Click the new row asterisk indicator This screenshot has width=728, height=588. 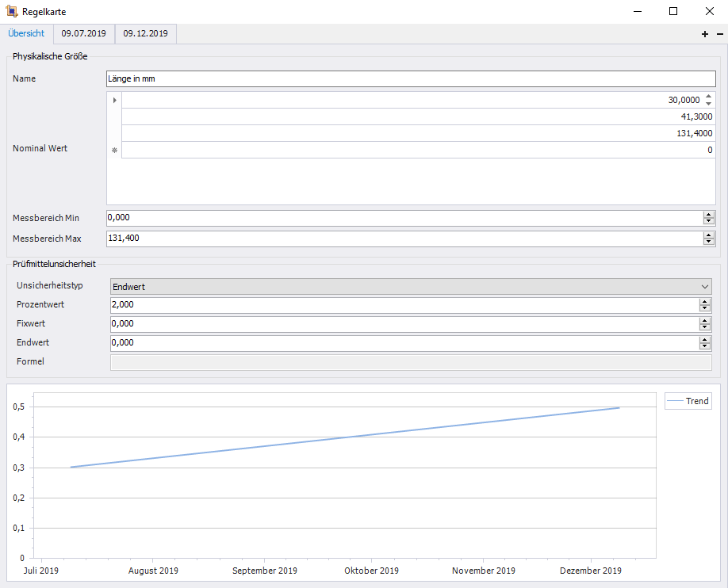114,150
